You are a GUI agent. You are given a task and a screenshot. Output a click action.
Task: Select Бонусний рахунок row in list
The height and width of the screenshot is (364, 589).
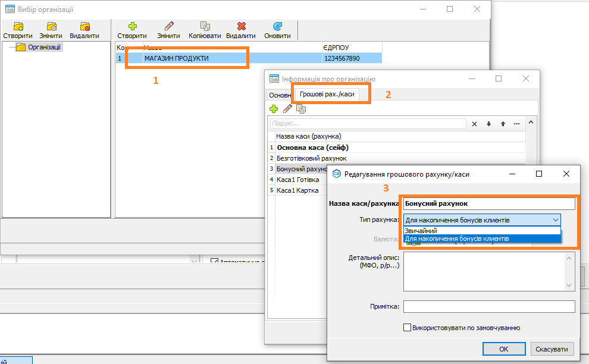click(301, 169)
